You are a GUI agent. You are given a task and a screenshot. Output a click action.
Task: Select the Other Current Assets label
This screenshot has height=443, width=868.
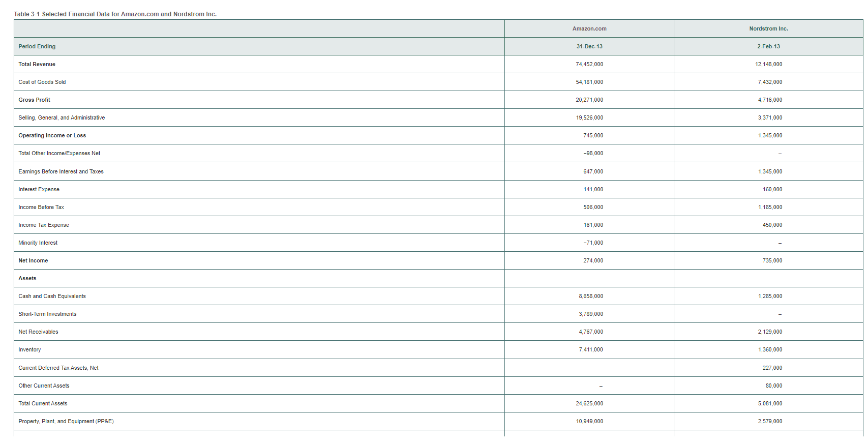(x=44, y=386)
